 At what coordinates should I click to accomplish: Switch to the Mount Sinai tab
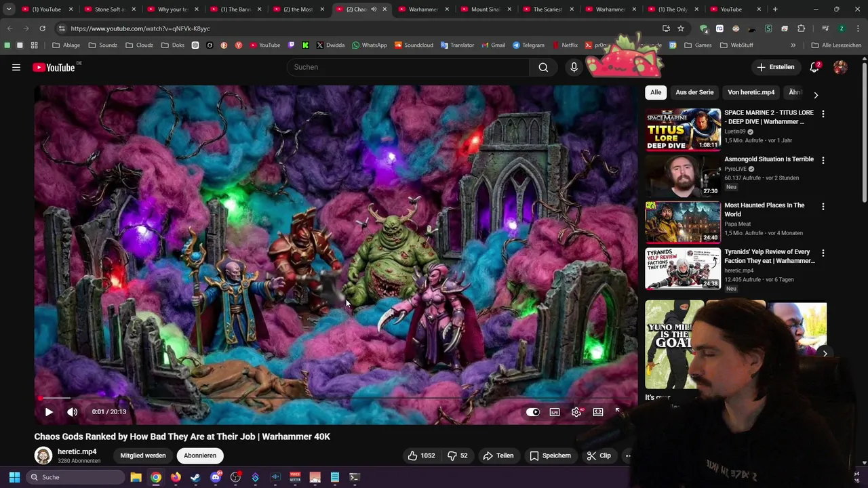[485, 9]
